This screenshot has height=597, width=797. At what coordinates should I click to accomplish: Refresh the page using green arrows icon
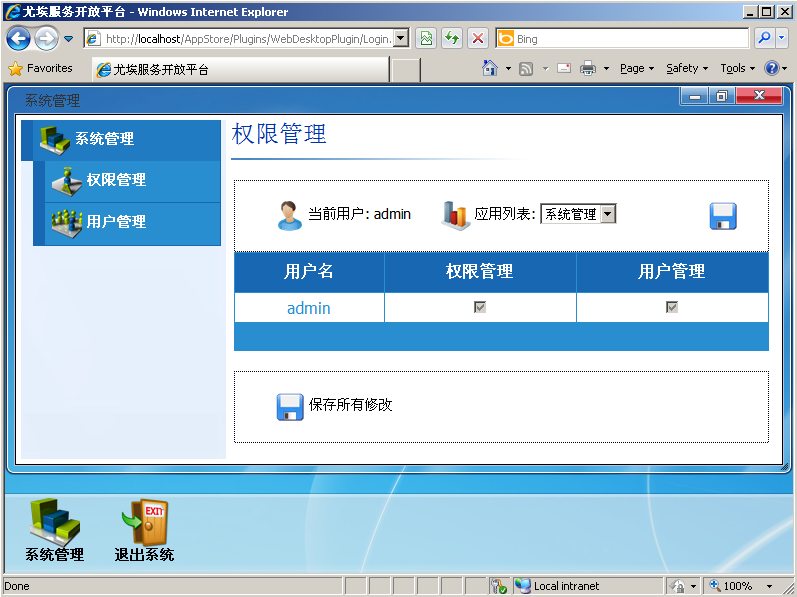click(x=452, y=39)
